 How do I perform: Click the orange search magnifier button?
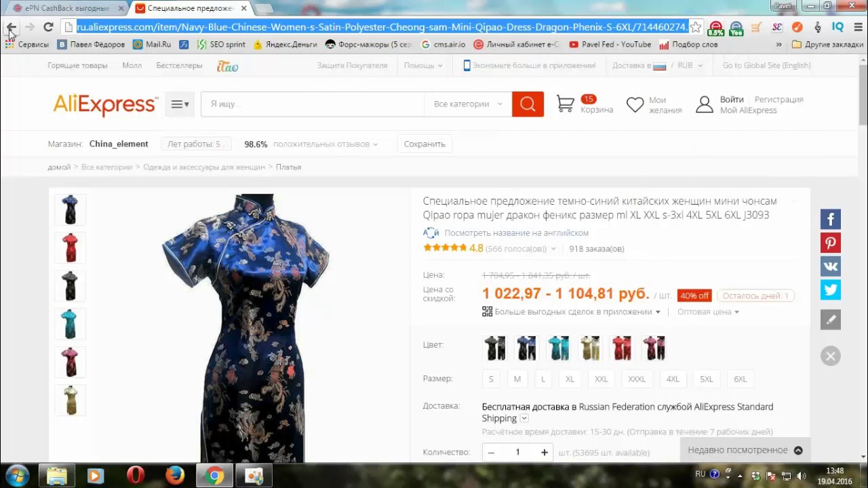[528, 104]
